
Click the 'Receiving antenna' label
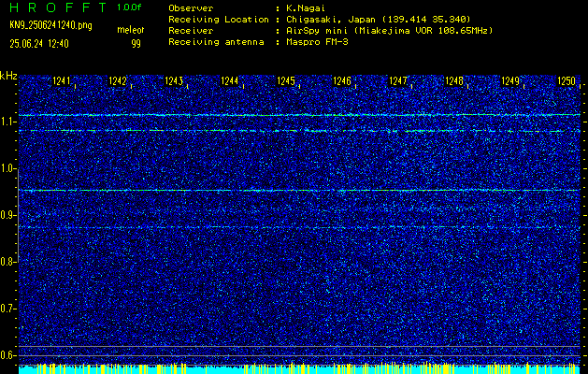click(x=216, y=42)
